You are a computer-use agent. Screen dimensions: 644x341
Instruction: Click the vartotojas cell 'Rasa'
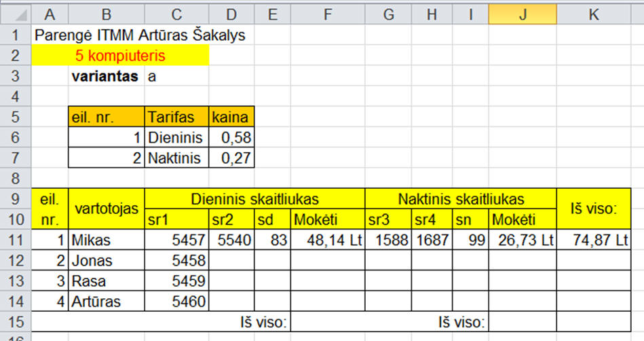(107, 281)
